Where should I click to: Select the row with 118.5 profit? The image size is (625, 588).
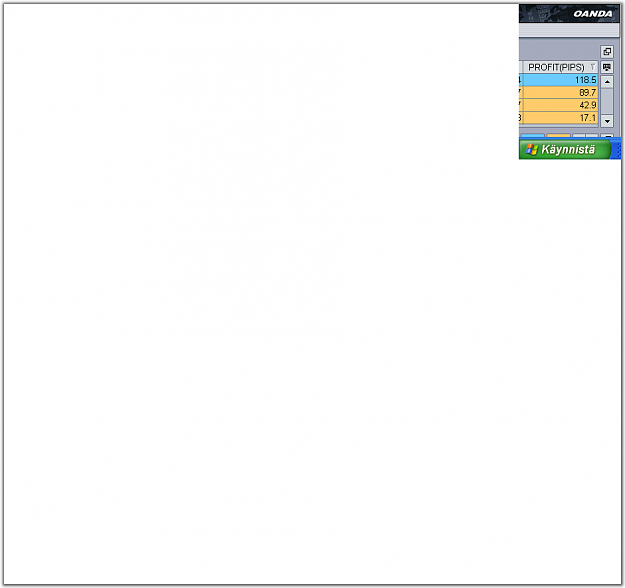click(x=558, y=80)
